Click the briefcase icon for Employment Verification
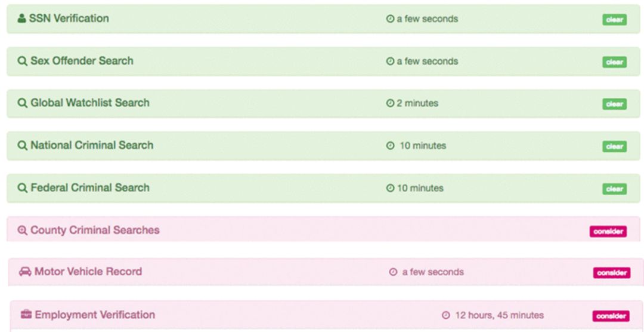 coord(26,315)
